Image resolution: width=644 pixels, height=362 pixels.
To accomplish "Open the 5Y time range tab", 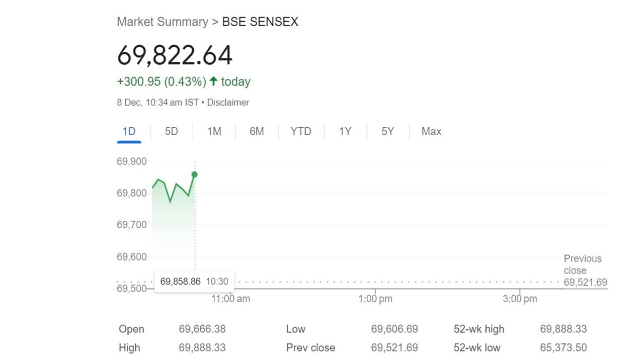I will pos(387,132).
